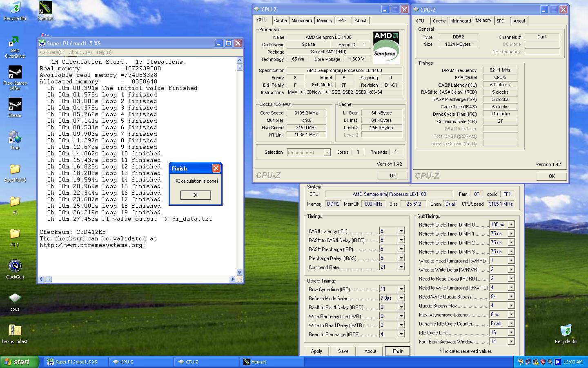Screen dimensions: 588x368
Task: Click OK in the CPU-Z Memory window
Action: [552, 176]
